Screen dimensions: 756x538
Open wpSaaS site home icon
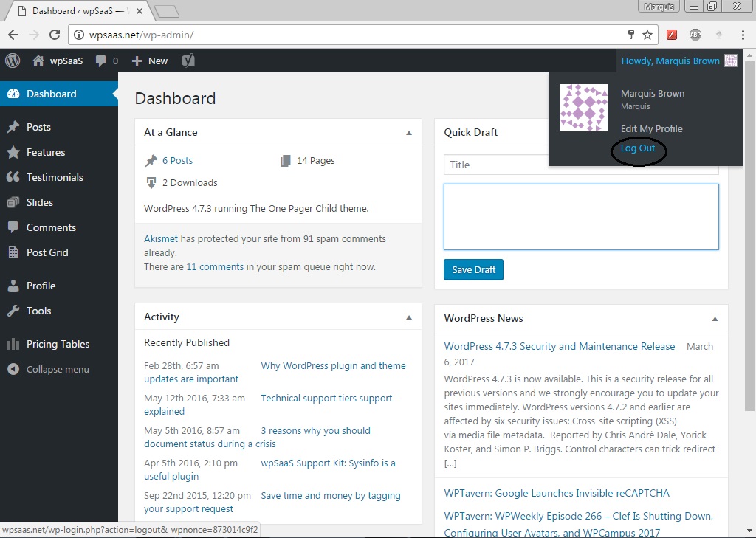pyautogui.click(x=38, y=61)
